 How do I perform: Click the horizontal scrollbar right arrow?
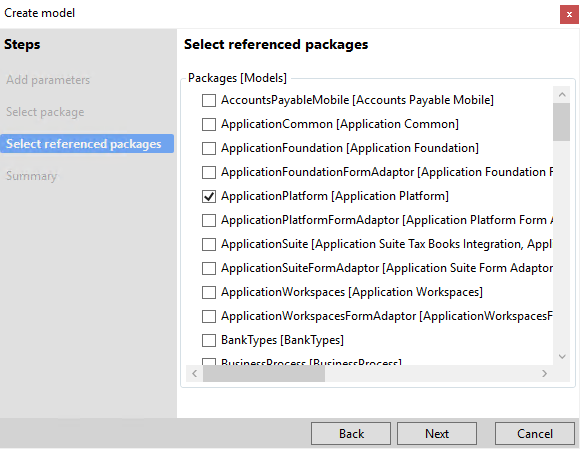point(544,374)
